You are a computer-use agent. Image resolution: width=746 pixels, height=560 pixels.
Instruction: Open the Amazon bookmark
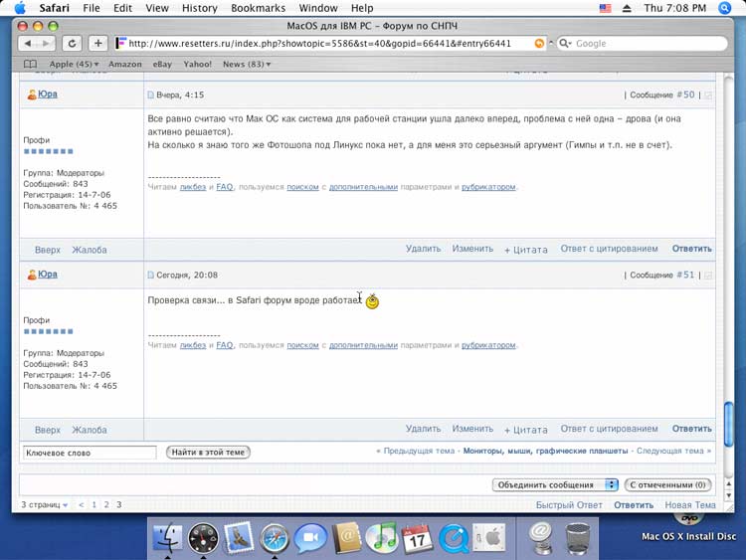click(x=125, y=64)
